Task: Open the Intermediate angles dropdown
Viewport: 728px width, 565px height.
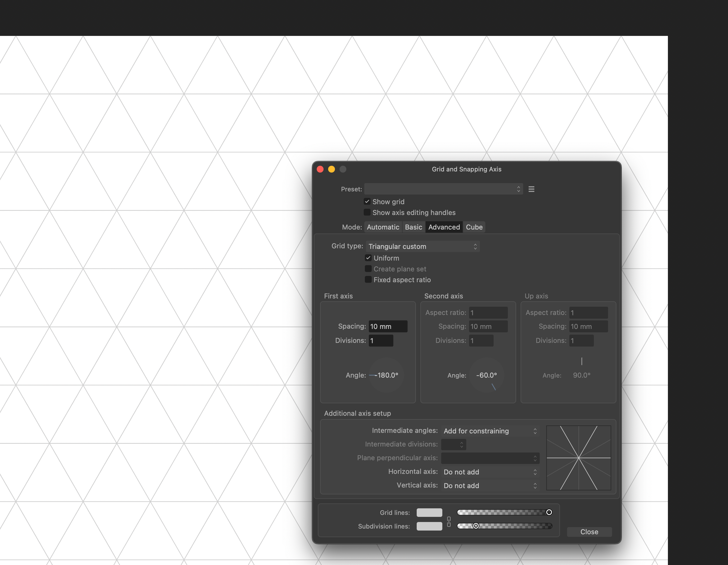Action: pyautogui.click(x=490, y=431)
